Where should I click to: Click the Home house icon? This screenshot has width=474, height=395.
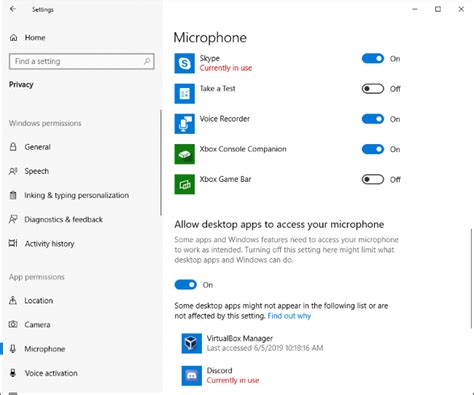click(x=13, y=37)
